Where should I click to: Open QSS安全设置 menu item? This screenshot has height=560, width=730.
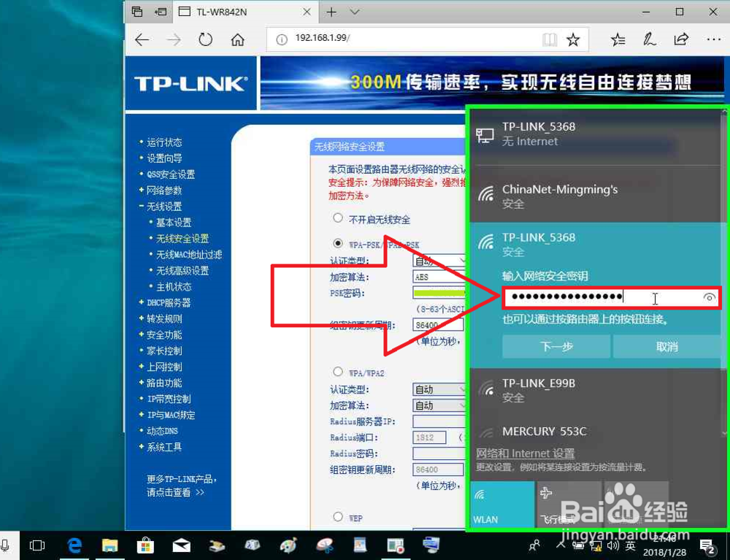point(171,174)
